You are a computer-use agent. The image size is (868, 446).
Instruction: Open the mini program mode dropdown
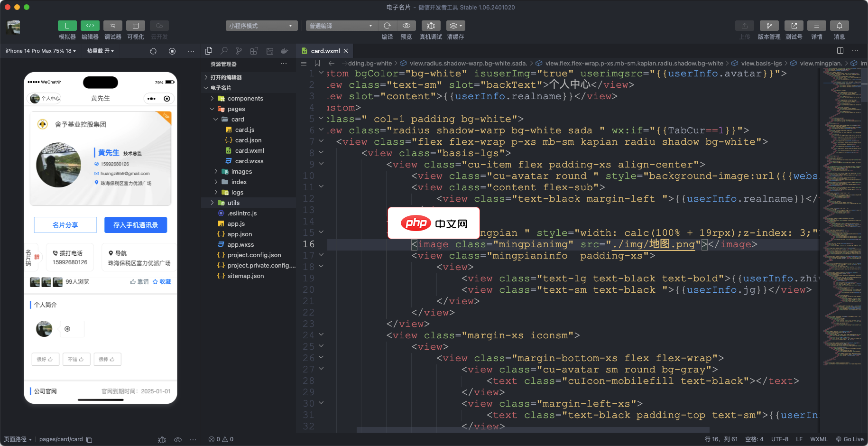coord(261,26)
